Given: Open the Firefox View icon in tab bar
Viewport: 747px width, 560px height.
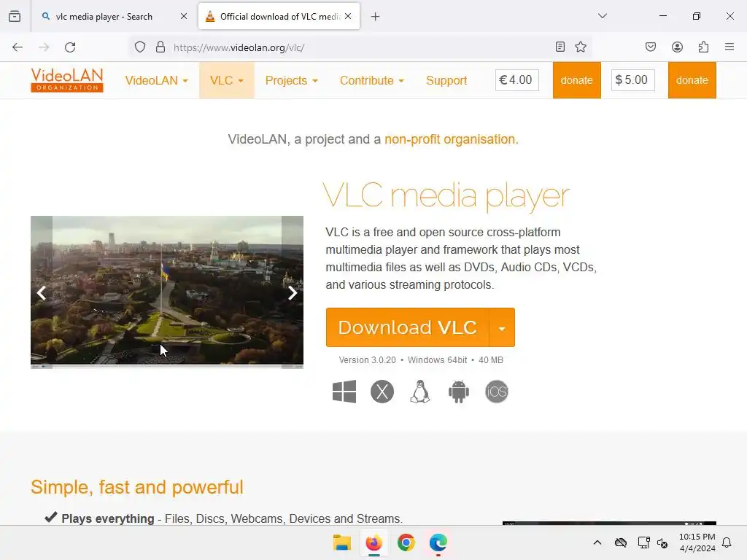Looking at the screenshot, I should coord(15,16).
